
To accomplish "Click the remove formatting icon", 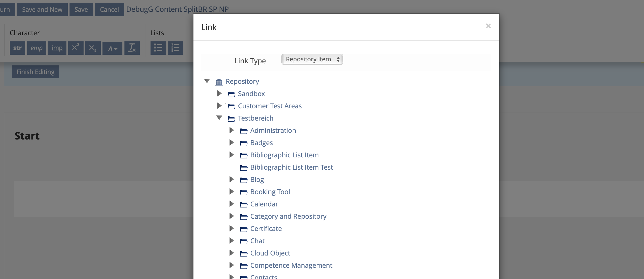I will point(132,48).
